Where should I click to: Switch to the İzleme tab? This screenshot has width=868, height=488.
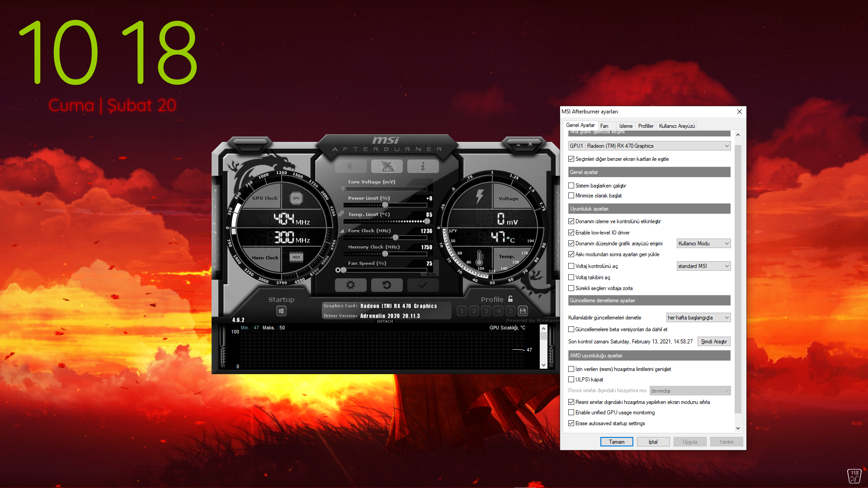[x=626, y=126]
